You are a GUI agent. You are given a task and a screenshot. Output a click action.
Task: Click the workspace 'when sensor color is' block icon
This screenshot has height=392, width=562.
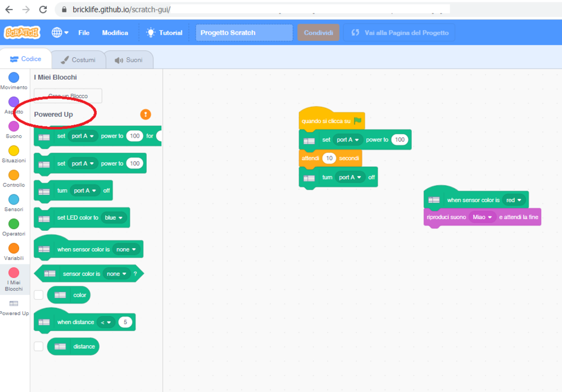pos(434,200)
